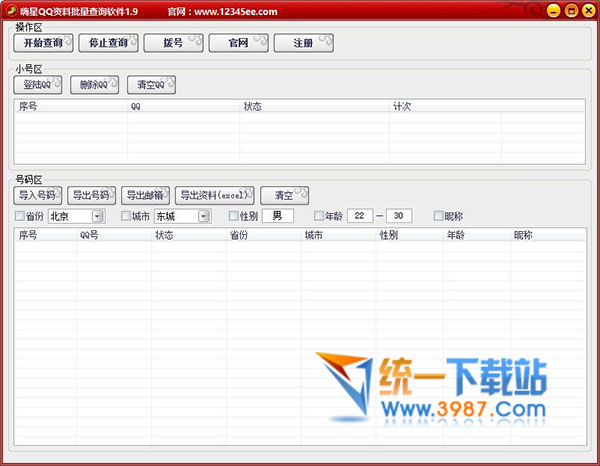600x466 pixels.
Task: Click the 状态 header in the 小号区 table
Action: pyautogui.click(x=314, y=106)
